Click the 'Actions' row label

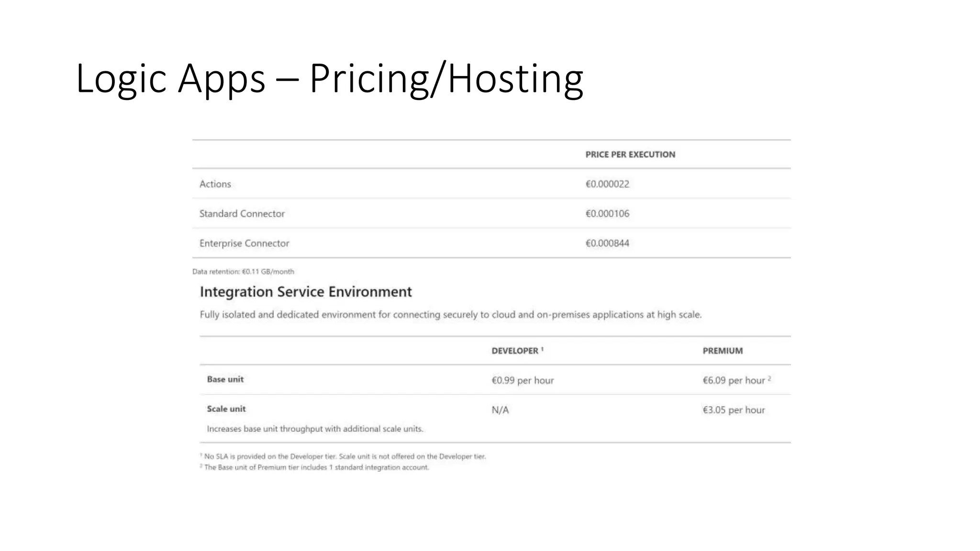click(x=215, y=184)
